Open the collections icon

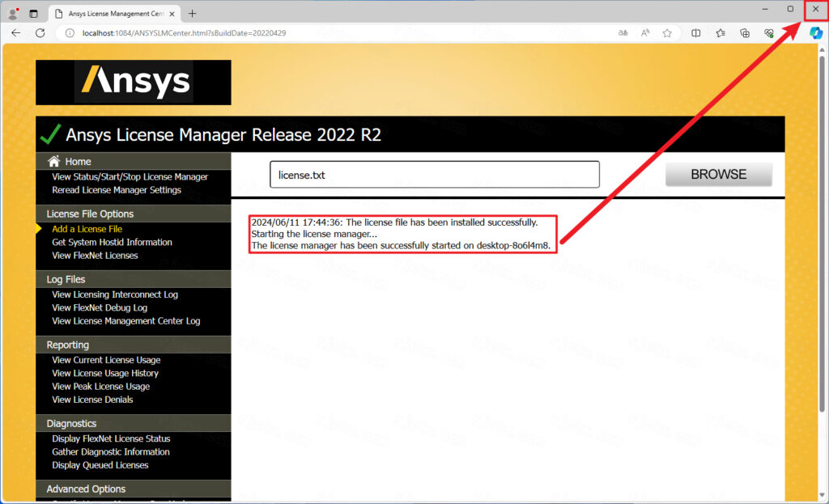pos(745,32)
